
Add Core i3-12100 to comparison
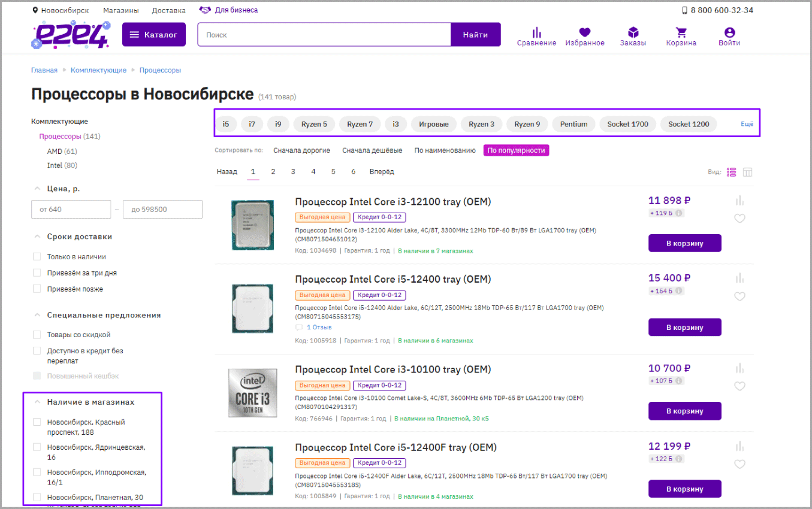point(739,201)
